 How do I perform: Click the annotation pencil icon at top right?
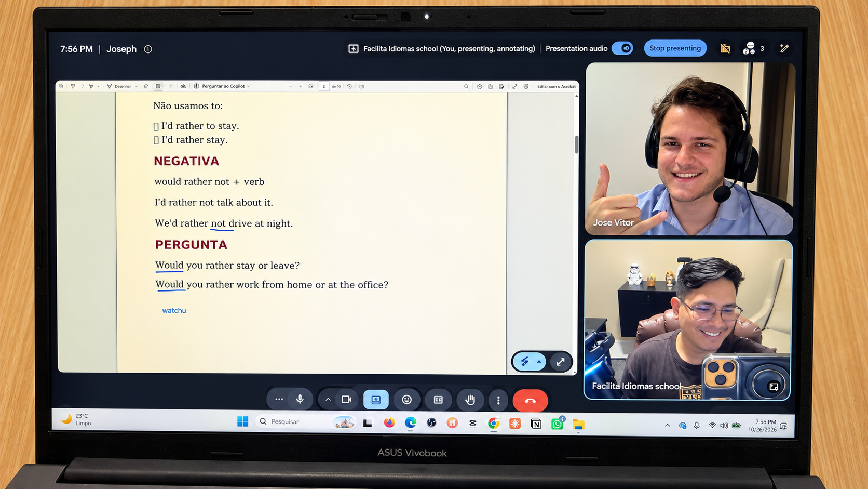784,48
